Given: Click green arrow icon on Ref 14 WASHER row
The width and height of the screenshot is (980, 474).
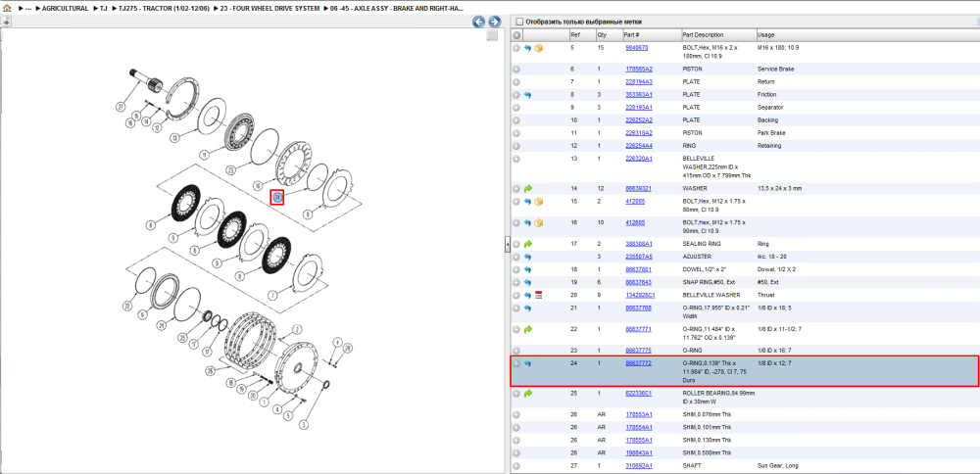Looking at the screenshot, I should (527, 188).
